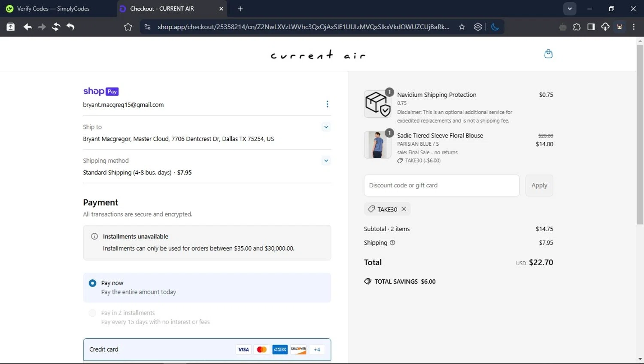Image resolution: width=644 pixels, height=364 pixels.
Task: Click the Payment section heading
Action: [x=100, y=202]
